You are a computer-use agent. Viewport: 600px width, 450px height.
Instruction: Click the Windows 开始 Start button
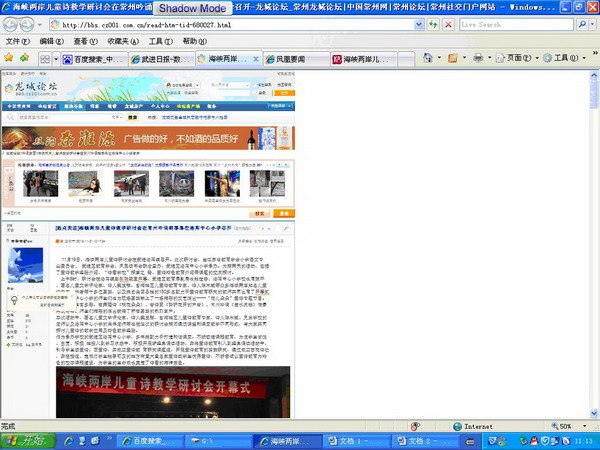click(x=28, y=442)
